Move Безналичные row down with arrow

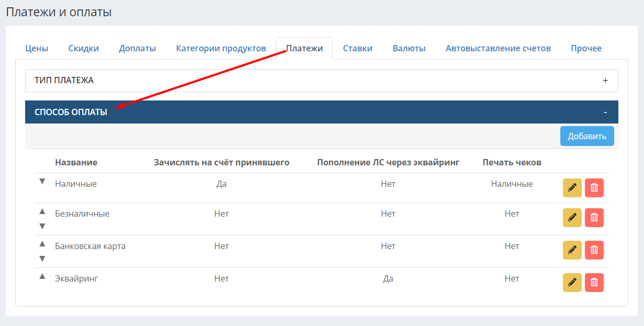[x=42, y=226]
